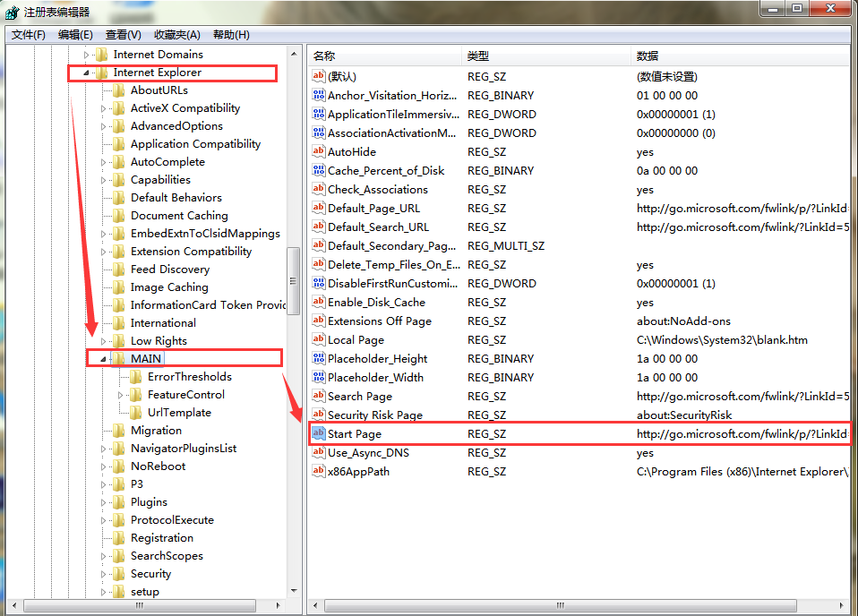Select the Enable_Disk_Cache value name
Viewport: 858px width, 616px height.
click(x=376, y=302)
